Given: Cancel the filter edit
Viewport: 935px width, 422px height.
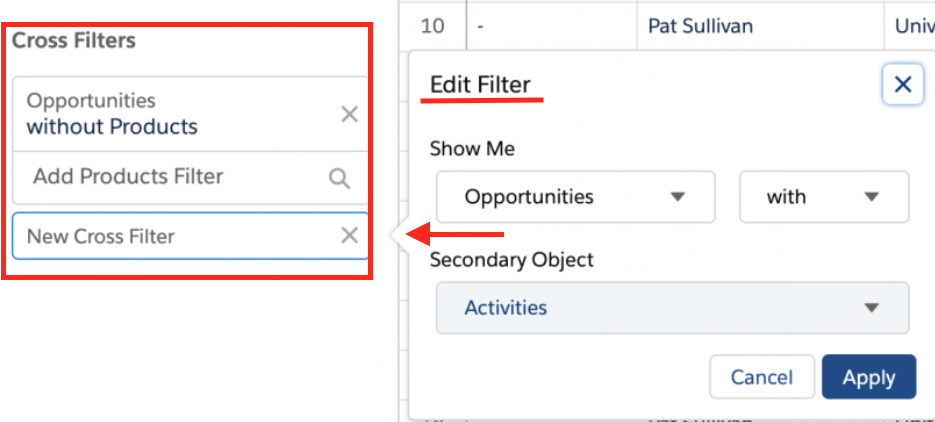Looking at the screenshot, I should click(x=761, y=377).
